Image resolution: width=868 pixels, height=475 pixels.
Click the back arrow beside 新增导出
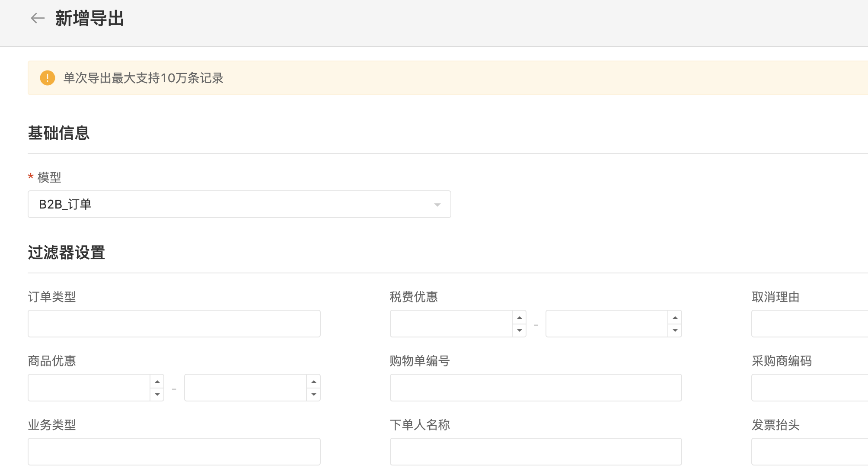(x=38, y=18)
